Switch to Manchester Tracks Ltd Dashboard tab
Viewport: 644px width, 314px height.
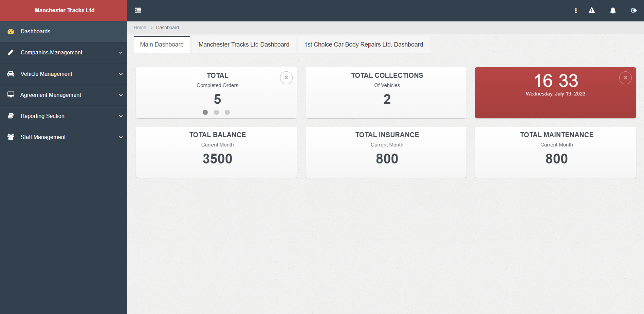pos(244,45)
